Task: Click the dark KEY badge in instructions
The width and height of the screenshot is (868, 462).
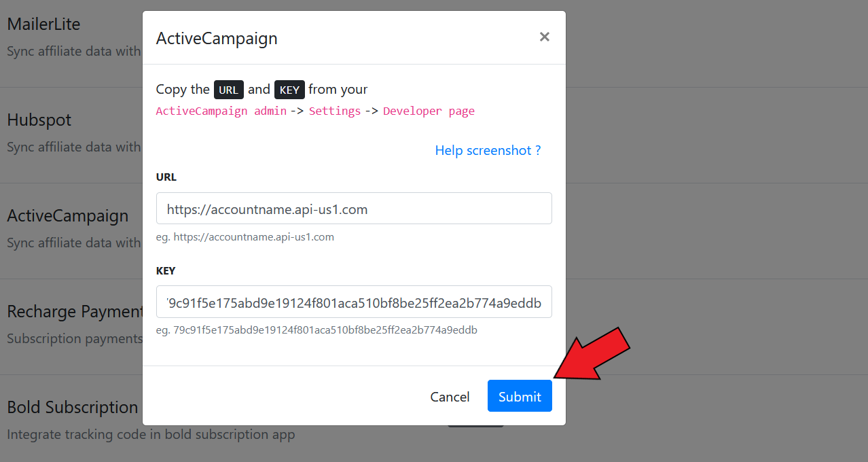Action: point(289,90)
